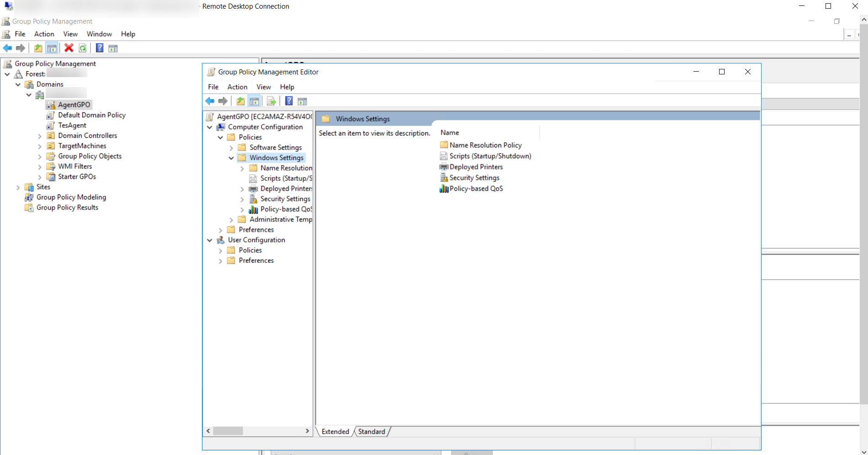The width and height of the screenshot is (868, 455).
Task: Select the Security Settings node in the Editor tree
Action: [x=286, y=199]
